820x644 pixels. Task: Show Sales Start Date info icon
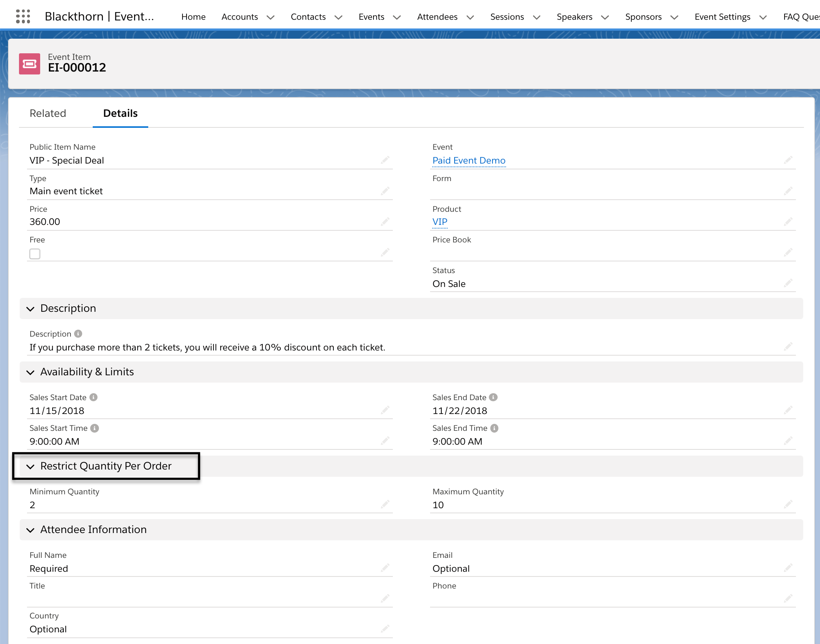93,397
